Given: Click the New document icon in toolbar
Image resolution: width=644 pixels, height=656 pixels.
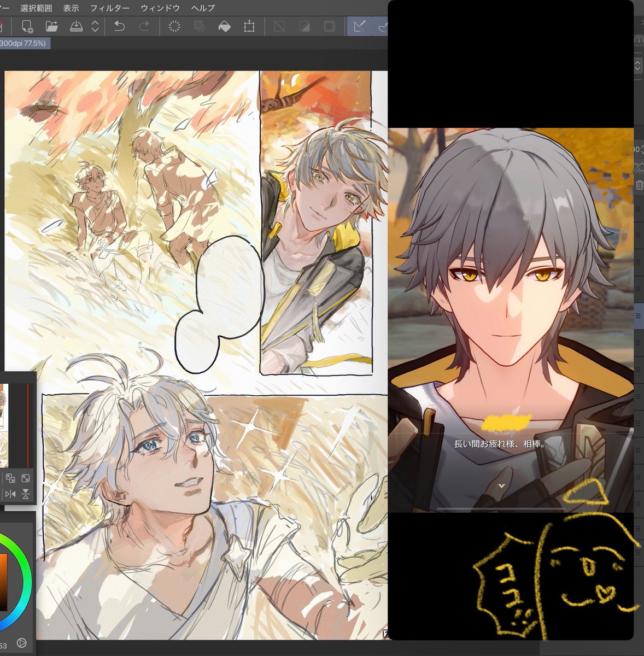Looking at the screenshot, I should 27,26.
